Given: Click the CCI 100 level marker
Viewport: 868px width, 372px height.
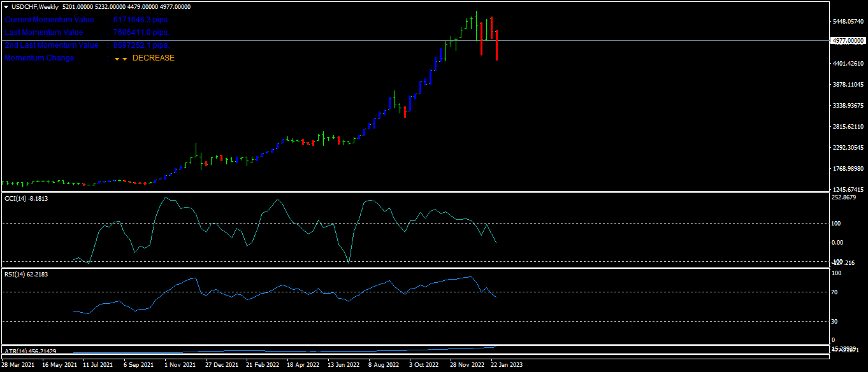Looking at the screenshot, I should (837, 223).
